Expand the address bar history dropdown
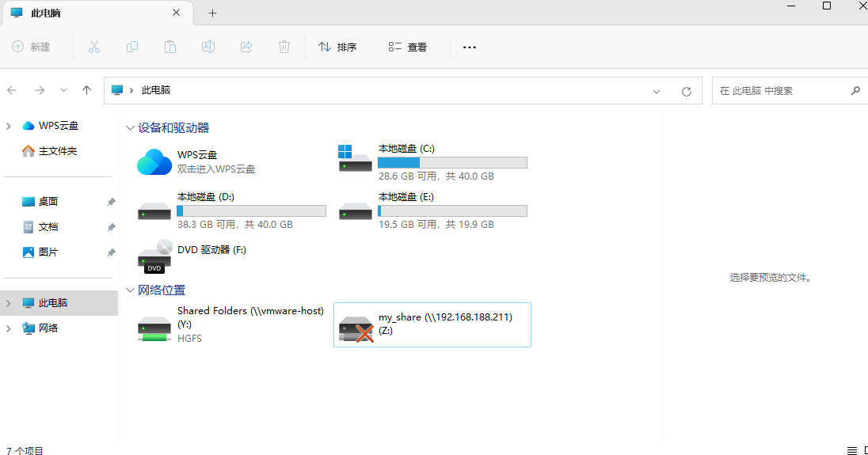868x455 pixels. [x=656, y=91]
